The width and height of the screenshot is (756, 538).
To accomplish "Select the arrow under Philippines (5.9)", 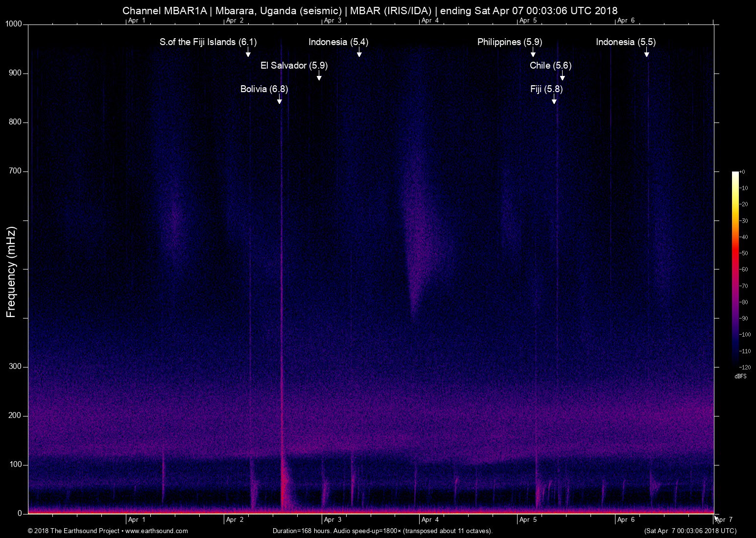I will click(x=533, y=53).
